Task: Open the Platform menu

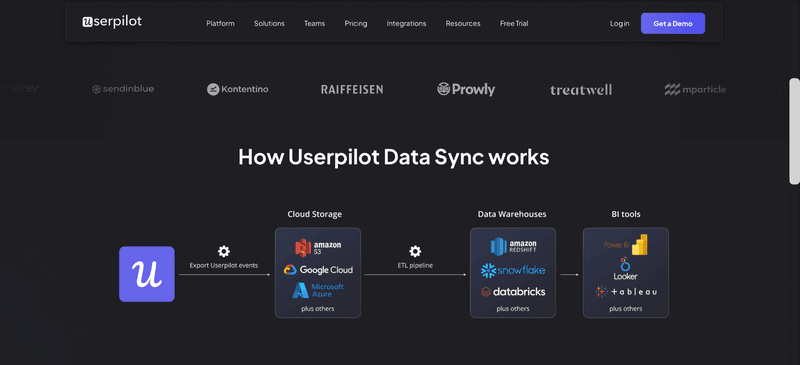Action: [220, 23]
